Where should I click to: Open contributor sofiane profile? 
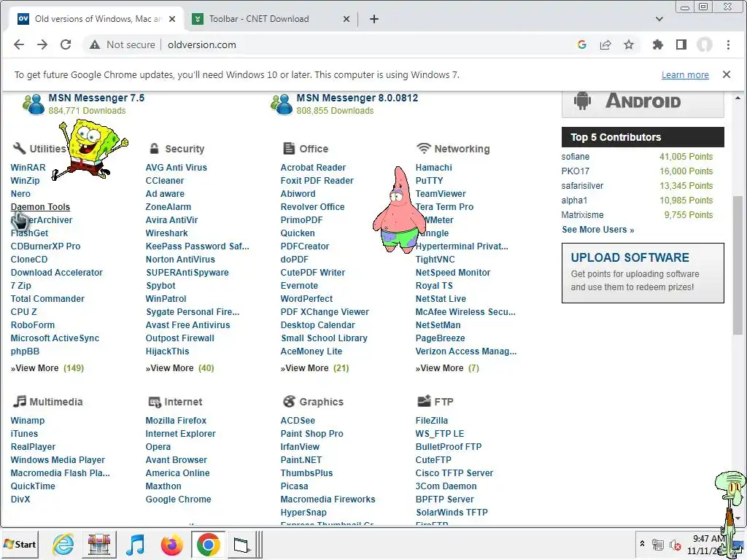coord(575,157)
